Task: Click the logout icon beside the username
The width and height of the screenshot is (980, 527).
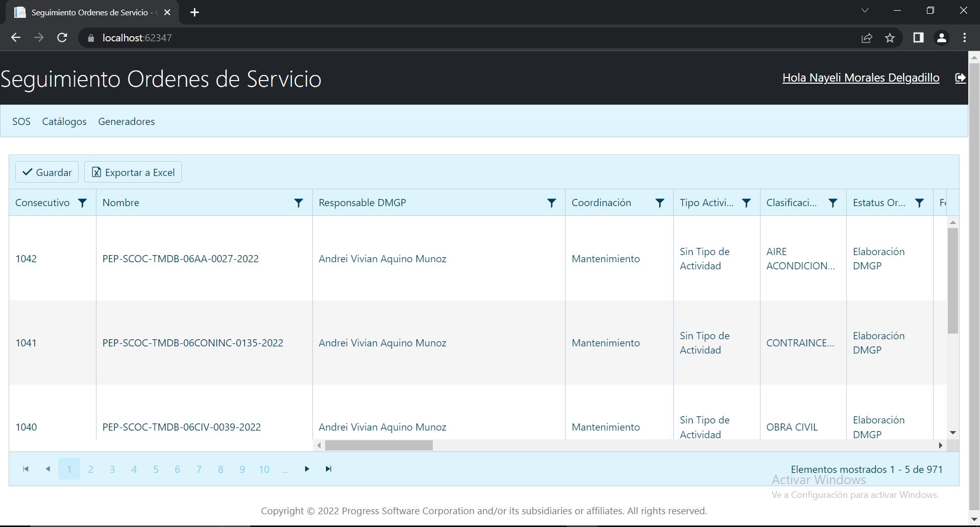Action: pyautogui.click(x=960, y=78)
